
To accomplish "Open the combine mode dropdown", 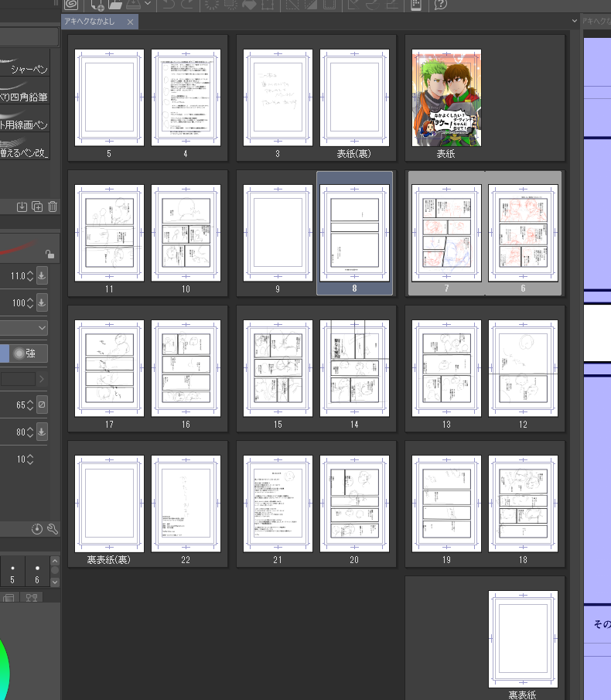I will click(24, 328).
